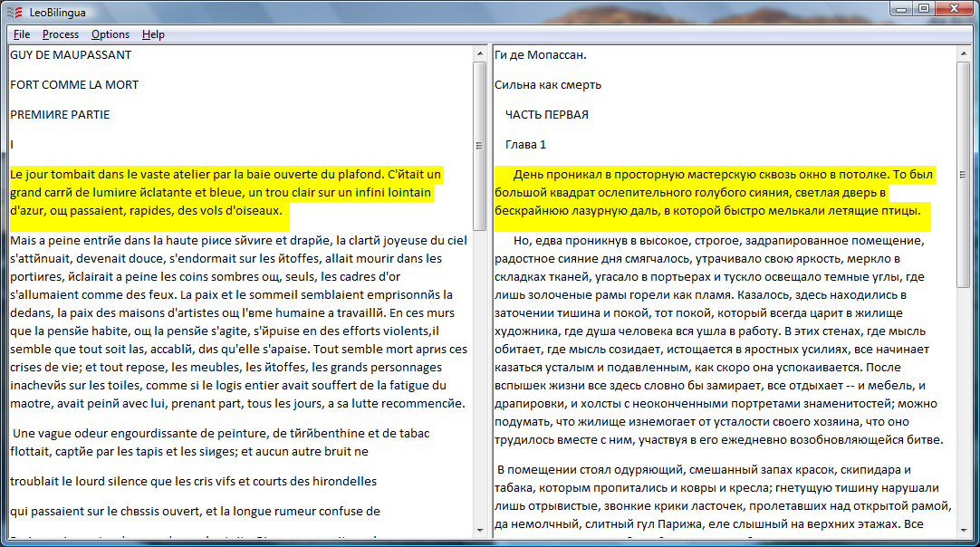The height and width of the screenshot is (547, 980).
Task: Click the 'GUY DE MAUPASSANT' line
Action: click(71, 55)
